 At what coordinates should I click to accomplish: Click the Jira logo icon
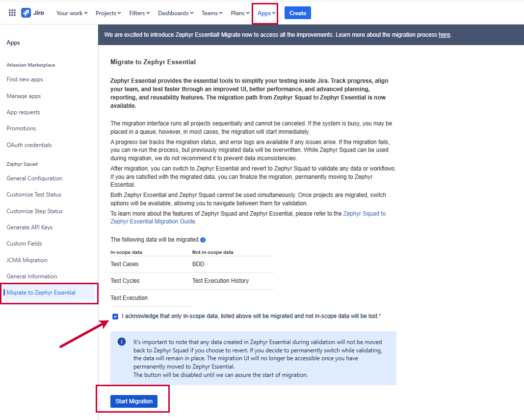click(x=26, y=13)
